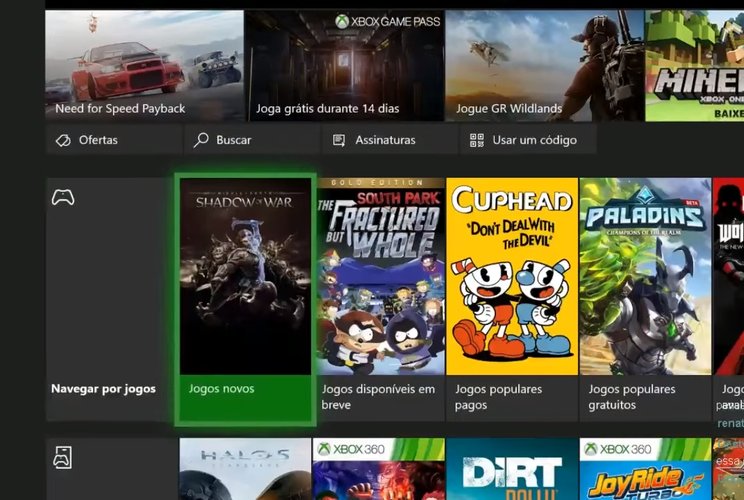The width and height of the screenshot is (744, 500).
Task: Select South Park Fractured But Whole cover
Action: click(381, 276)
